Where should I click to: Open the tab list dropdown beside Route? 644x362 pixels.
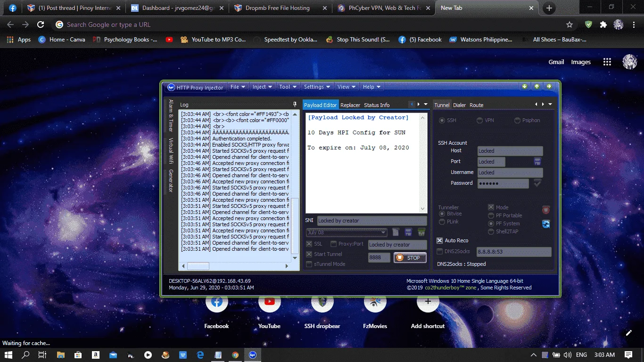tap(550, 104)
